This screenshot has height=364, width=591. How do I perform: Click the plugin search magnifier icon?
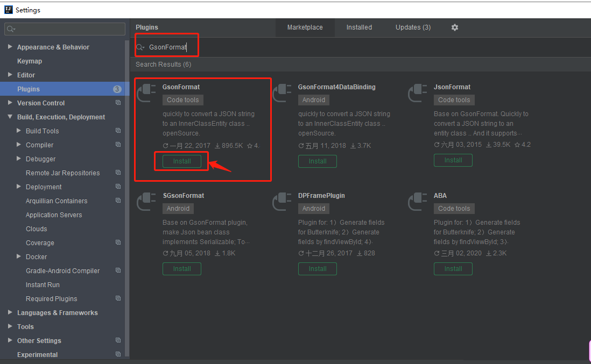click(140, 47)
